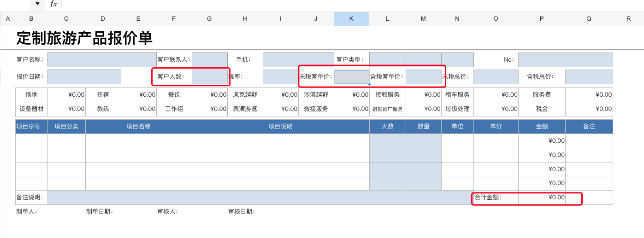Click the 制单日期 label

[100, 212]
